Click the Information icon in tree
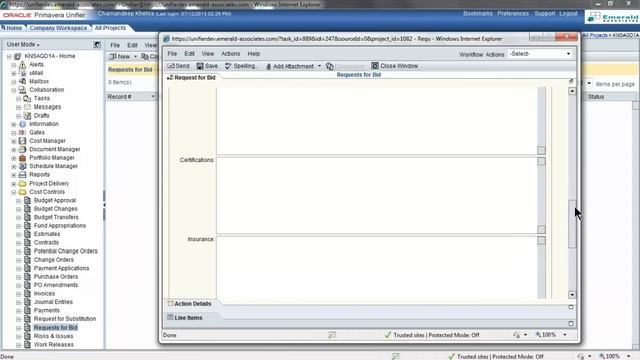This screenshot has height=360, width=640. (x=22, y=124)
